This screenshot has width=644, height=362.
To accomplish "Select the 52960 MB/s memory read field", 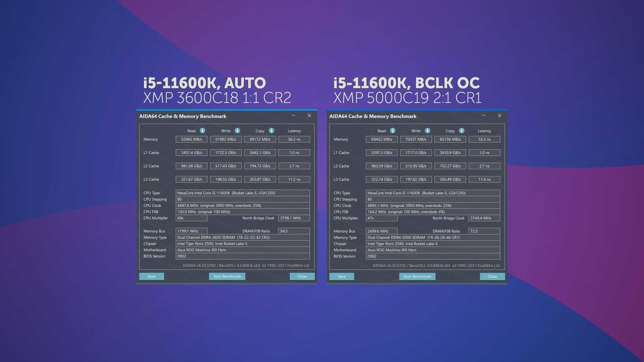I will point(192,139).
